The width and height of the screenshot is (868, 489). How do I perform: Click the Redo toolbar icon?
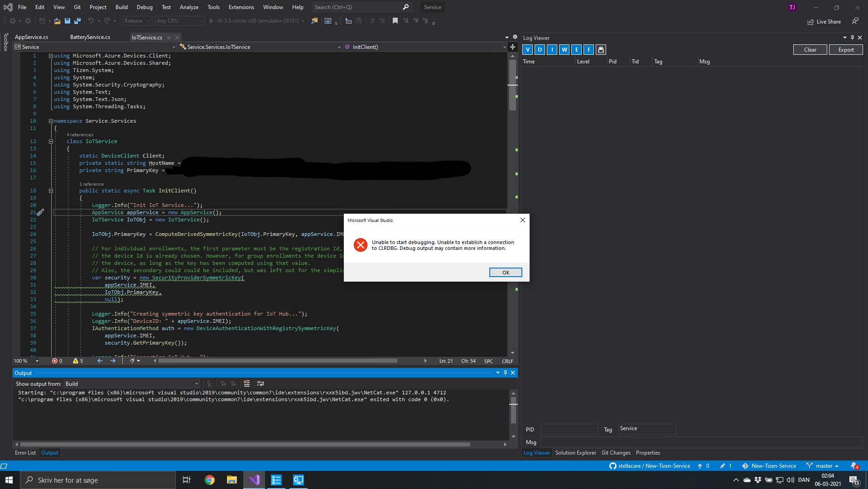[x=107, y=21]
